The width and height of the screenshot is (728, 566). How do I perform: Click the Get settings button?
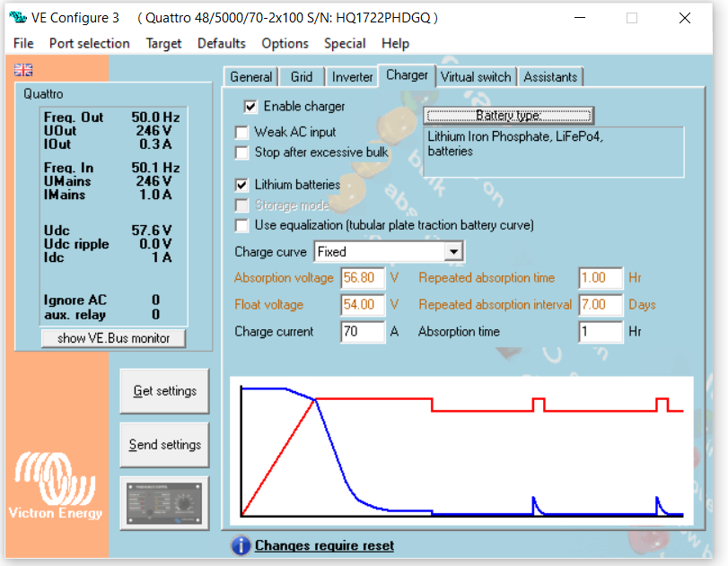click(x=164, y=391)
